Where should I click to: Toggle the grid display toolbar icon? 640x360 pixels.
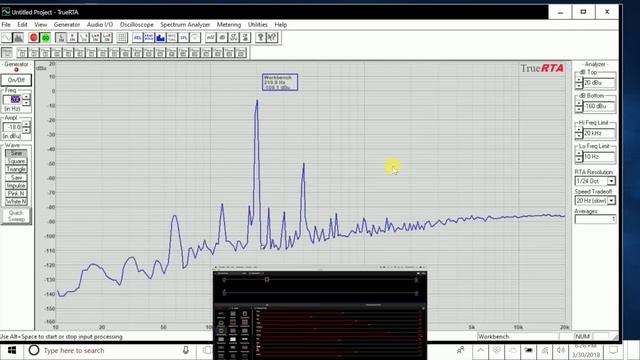click(122, 38)
